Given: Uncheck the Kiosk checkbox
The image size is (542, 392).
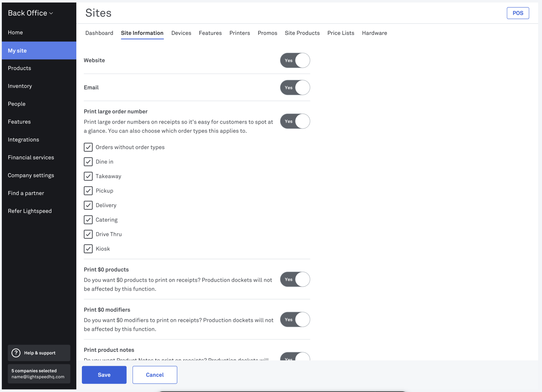Looking at the screenshot, I should [x=88, y=249].
